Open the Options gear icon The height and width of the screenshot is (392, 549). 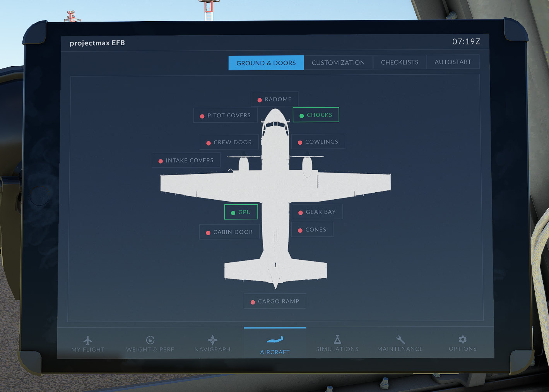click(x=463, y=339)
